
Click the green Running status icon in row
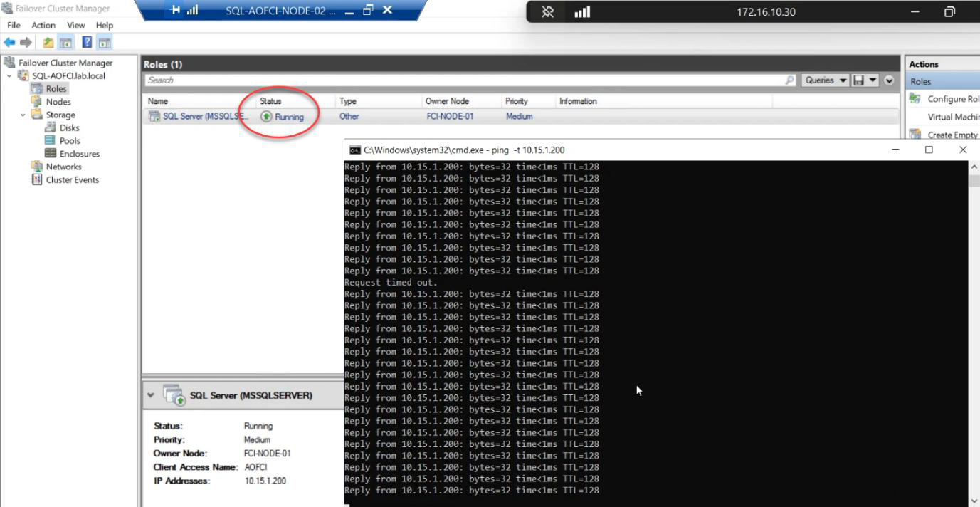(266, 116)
